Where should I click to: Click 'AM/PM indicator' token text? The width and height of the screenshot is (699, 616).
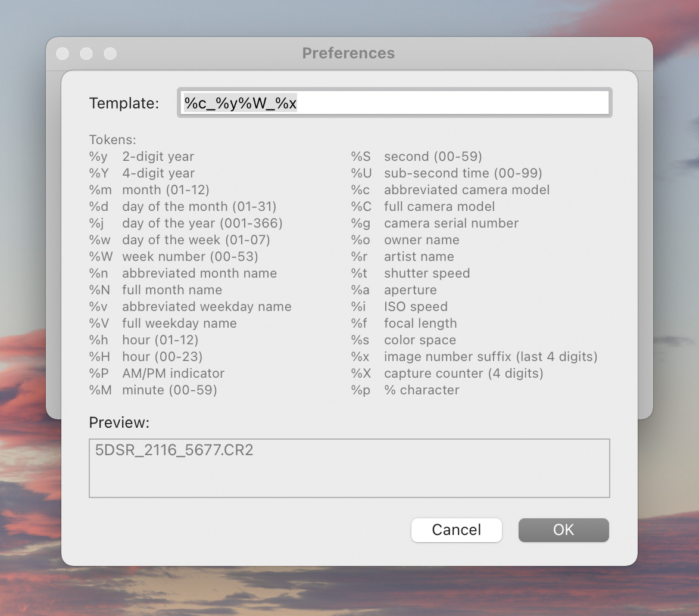(173, 374)
